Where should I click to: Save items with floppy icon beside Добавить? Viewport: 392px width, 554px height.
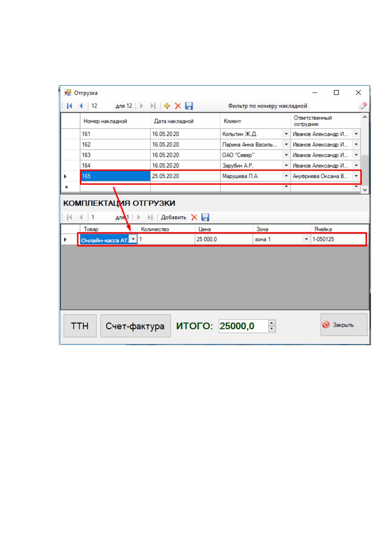point(205,217)
